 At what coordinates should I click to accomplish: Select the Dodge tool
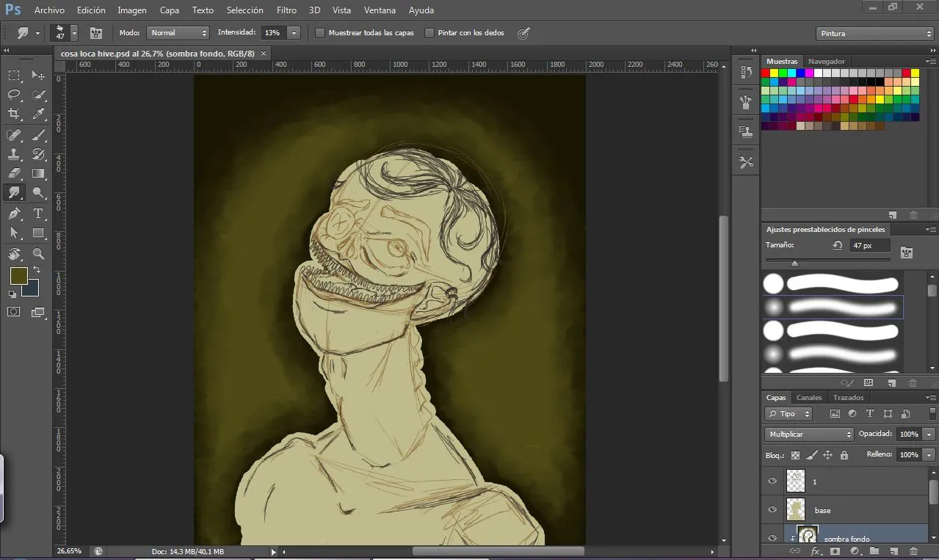coord(38,192)
